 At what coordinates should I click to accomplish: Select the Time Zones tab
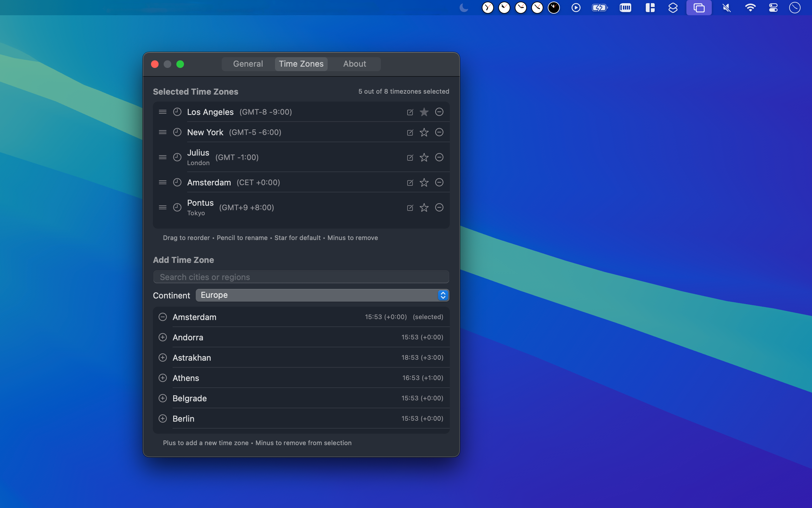click(301, 64)
